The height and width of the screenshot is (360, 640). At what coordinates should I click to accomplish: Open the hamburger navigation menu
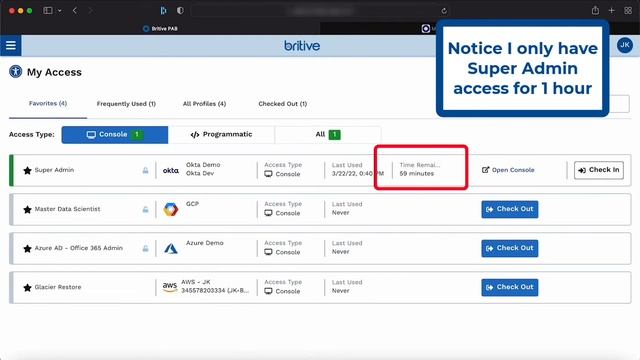[x=11, y=45]
